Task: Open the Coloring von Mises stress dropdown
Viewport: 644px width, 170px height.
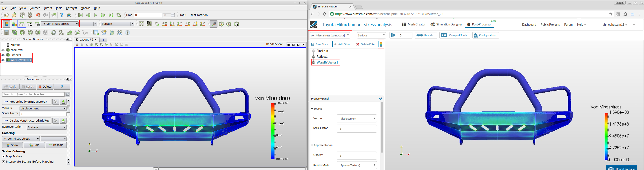Action: pos(21,139)
